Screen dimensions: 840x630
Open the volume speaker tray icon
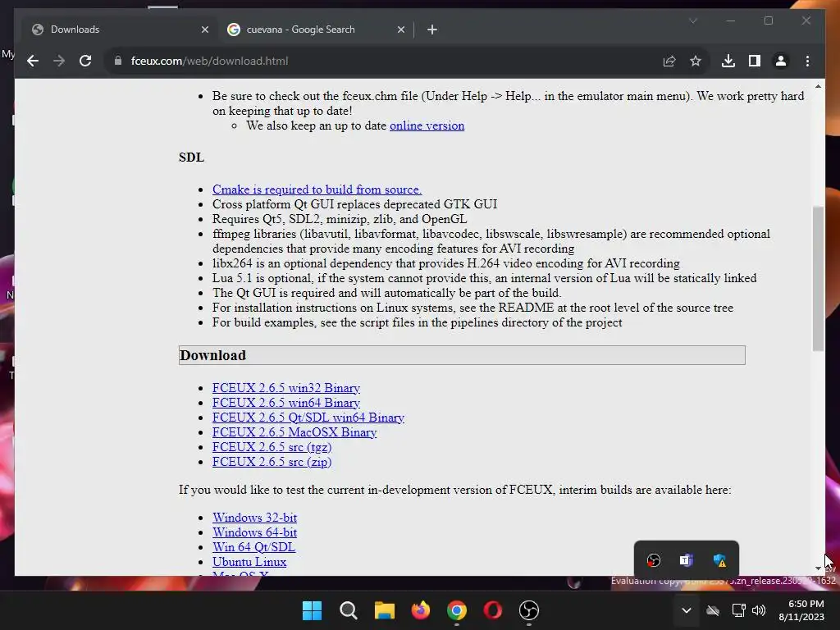click(759, 610)
